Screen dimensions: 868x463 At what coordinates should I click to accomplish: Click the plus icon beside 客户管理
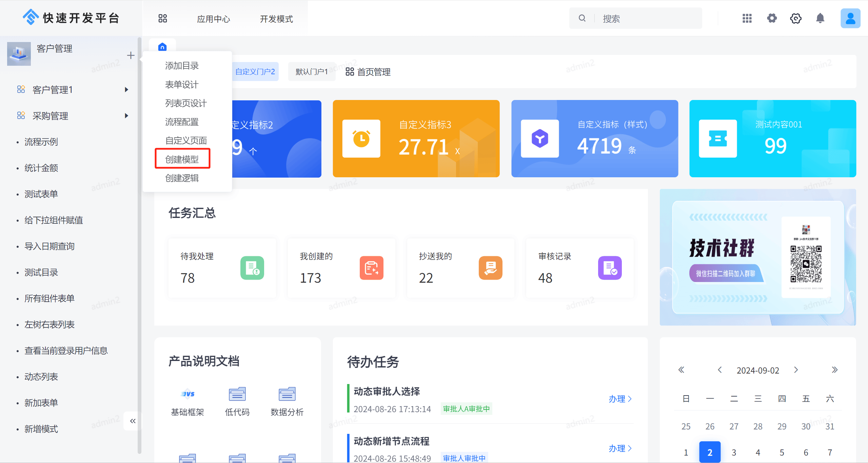pyautogui.click(x=131, y=55)
